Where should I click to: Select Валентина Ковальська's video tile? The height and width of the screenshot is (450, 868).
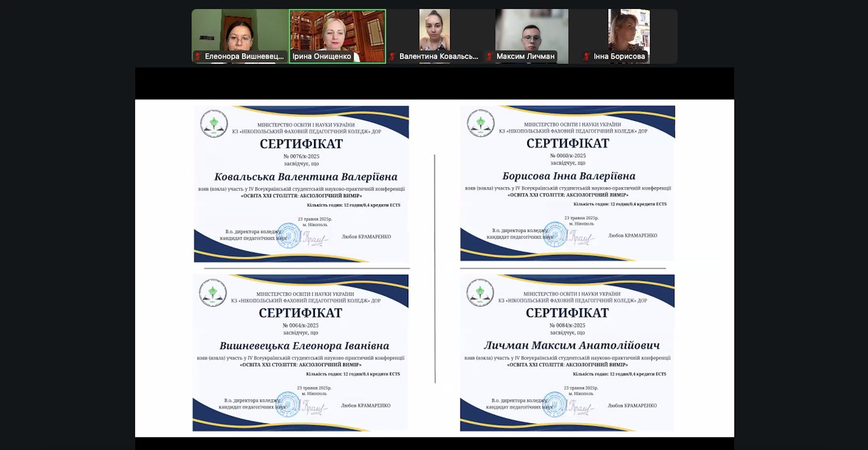click(x=434, y=31)
